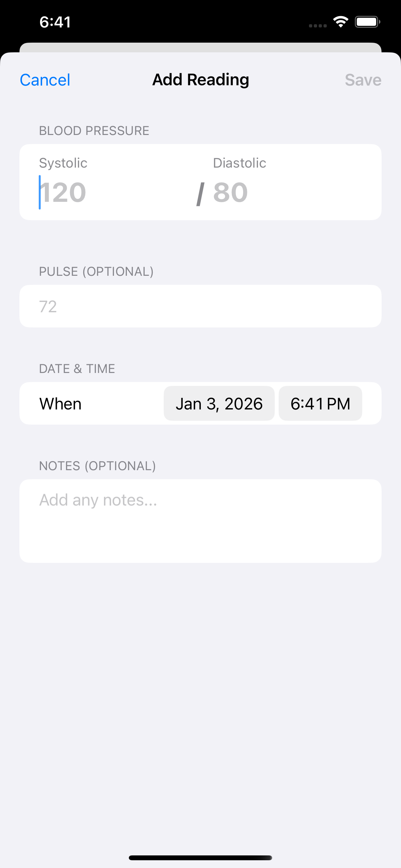Open the time picker 6:41 PM
Screen dimensions: 401x868
[321, 404]
